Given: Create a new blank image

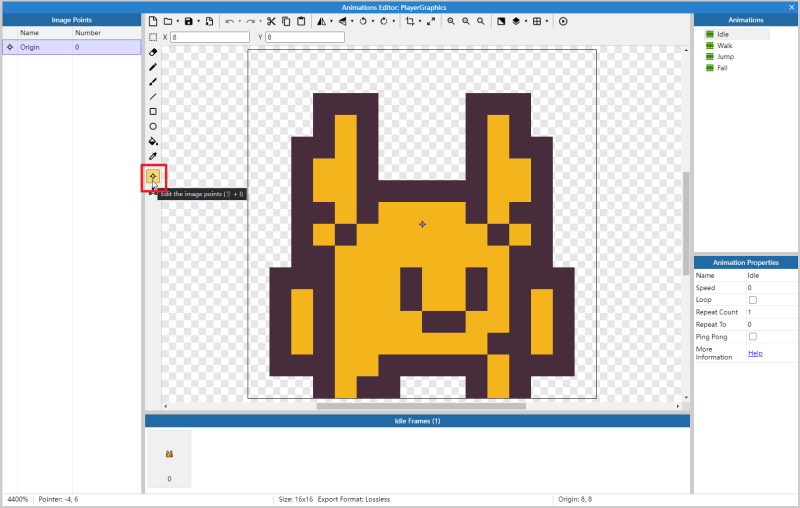Looking at the screenshot, I should point(153,21).
